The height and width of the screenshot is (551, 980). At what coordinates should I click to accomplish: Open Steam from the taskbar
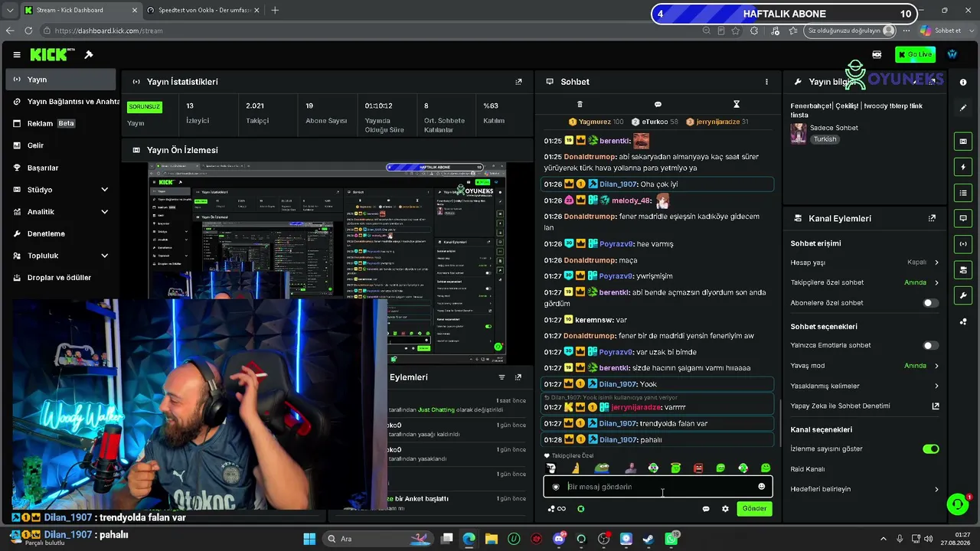pos(648,539)
